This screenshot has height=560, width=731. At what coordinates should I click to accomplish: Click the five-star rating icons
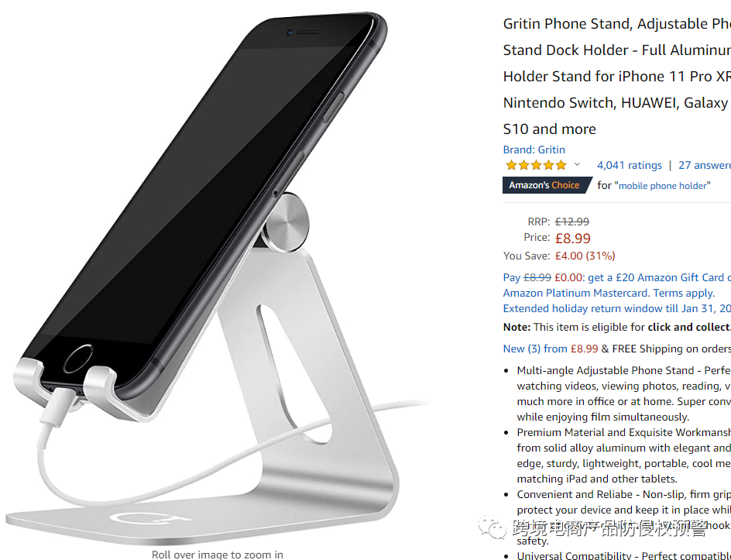click(536, 165)
